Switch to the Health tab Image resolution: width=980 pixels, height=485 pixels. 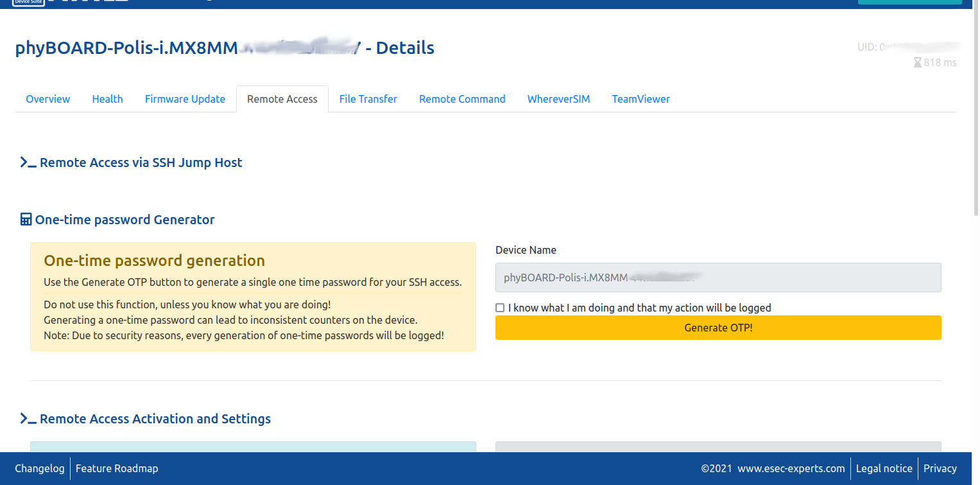point(107,99)
